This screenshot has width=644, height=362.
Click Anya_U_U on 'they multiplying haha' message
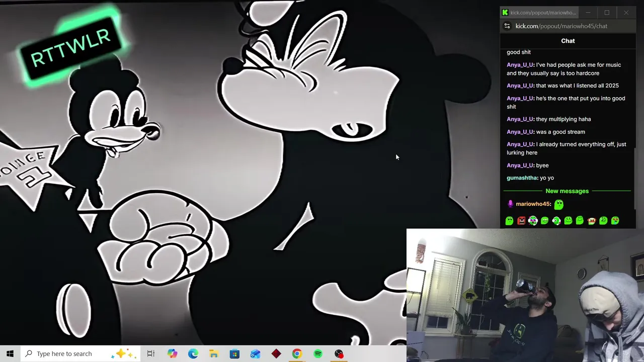point(520,119)
